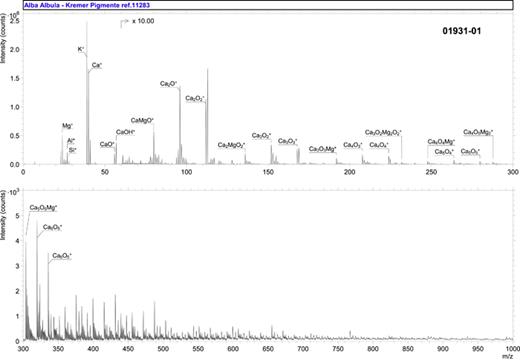The width and height of the screenshot is (520, 361).
Task: Click the '650' tick on lower axis
Action: pos(268,349)
